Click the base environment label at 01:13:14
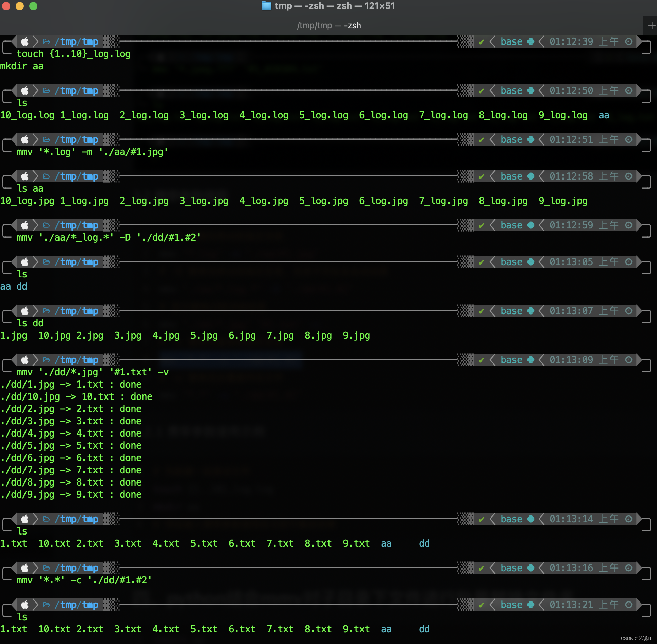Viewport: 657px width, 644px height. coord(511,519)
